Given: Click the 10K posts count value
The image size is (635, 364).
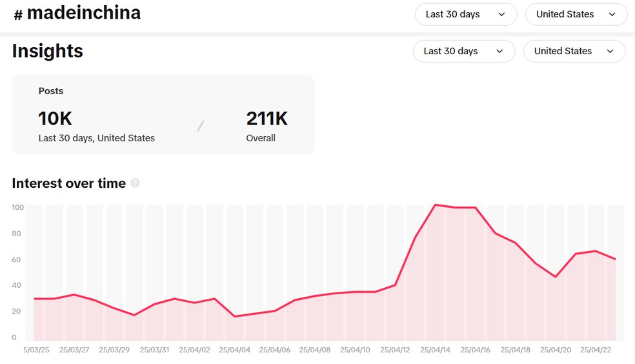Looking at the screenshot, I should click(x=55, y=119).
